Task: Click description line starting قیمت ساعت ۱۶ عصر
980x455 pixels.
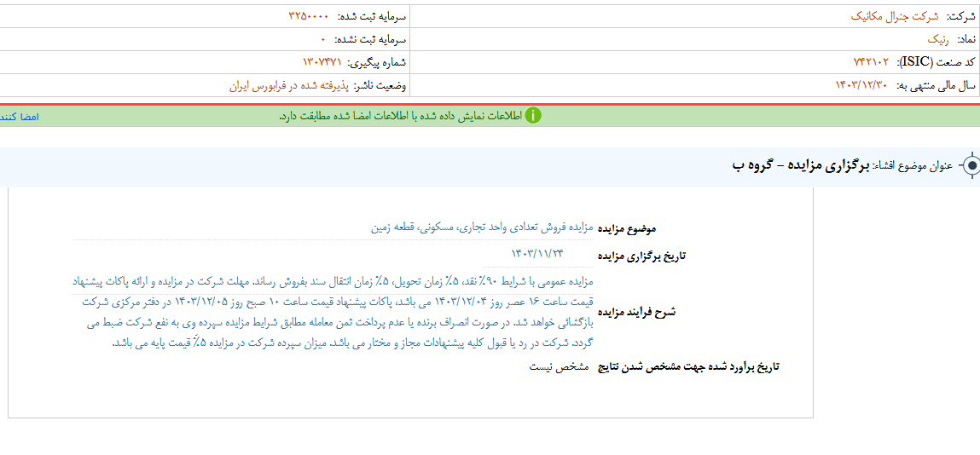Action: click(336, 302)
